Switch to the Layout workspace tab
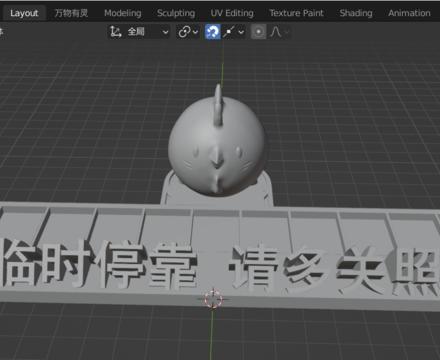 coord(24,13)
